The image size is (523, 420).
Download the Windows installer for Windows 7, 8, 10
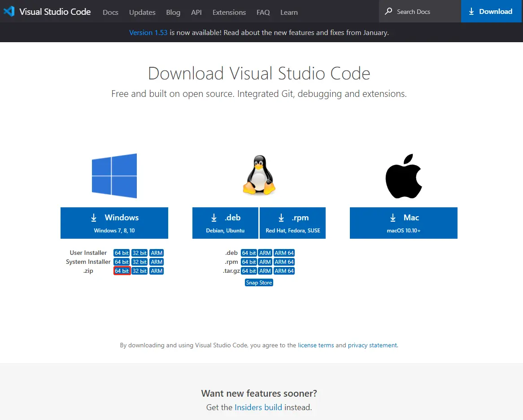click(114, 223)
